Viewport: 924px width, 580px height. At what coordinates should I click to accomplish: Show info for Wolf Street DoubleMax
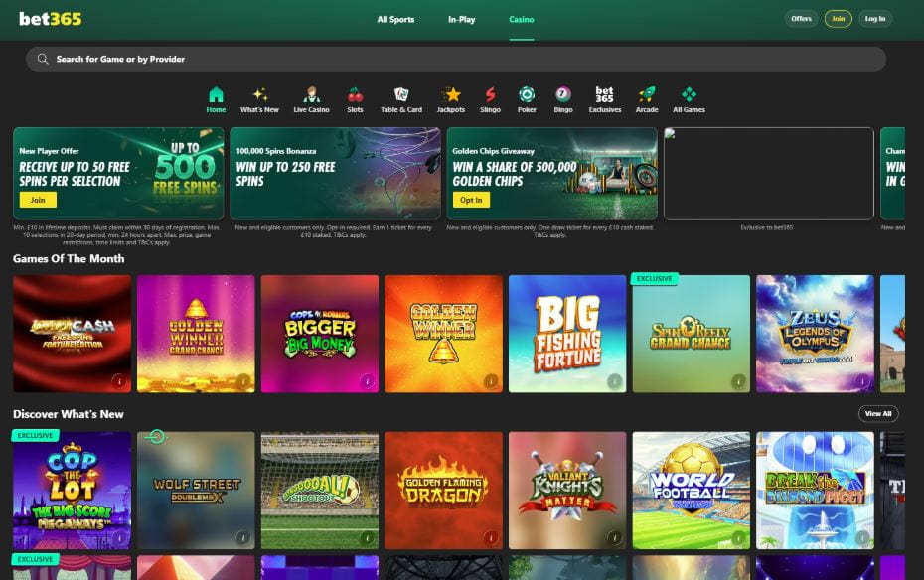242,537
